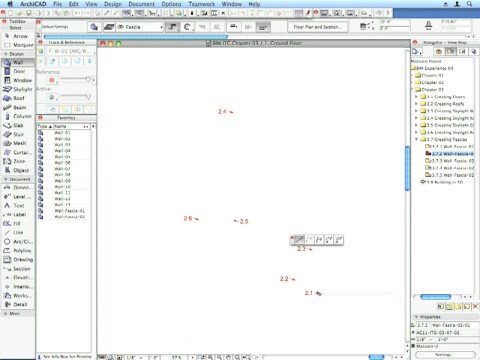480x360 pixels.
Task: Sort Favorites by Type column header
Action: coord(45,126)
